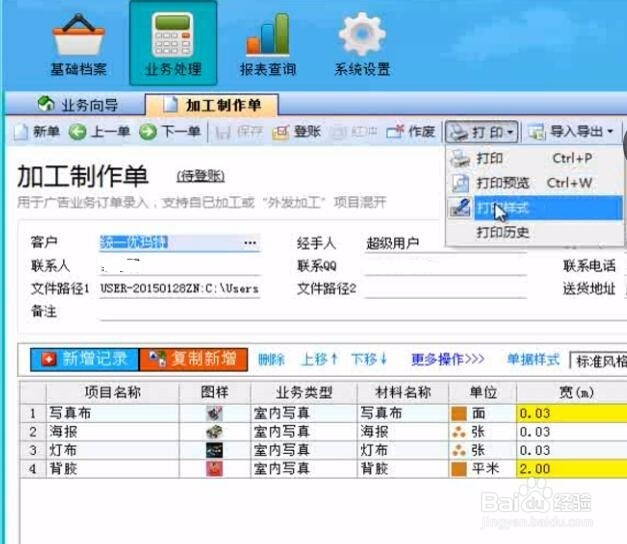Open 报表查询 bar chart module
The width and height of the screenshot is (627, 544).
pos(268,44)
